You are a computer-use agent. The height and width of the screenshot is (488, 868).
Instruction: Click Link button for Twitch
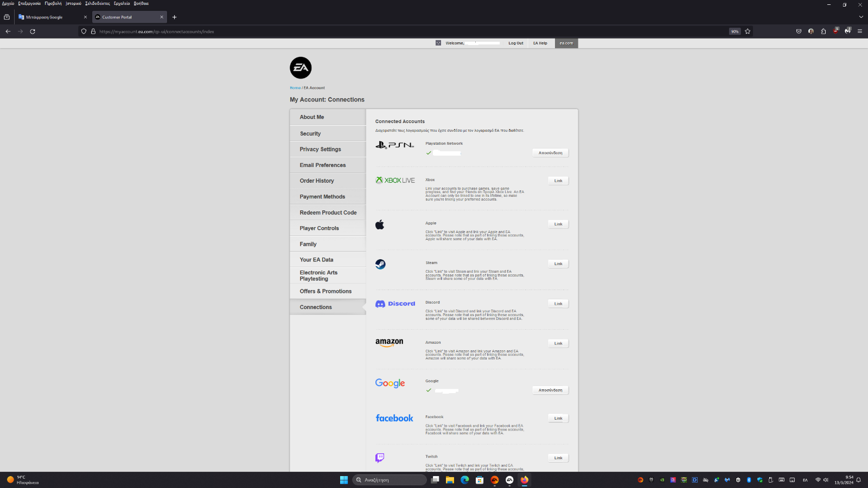(x=558, y=458)
